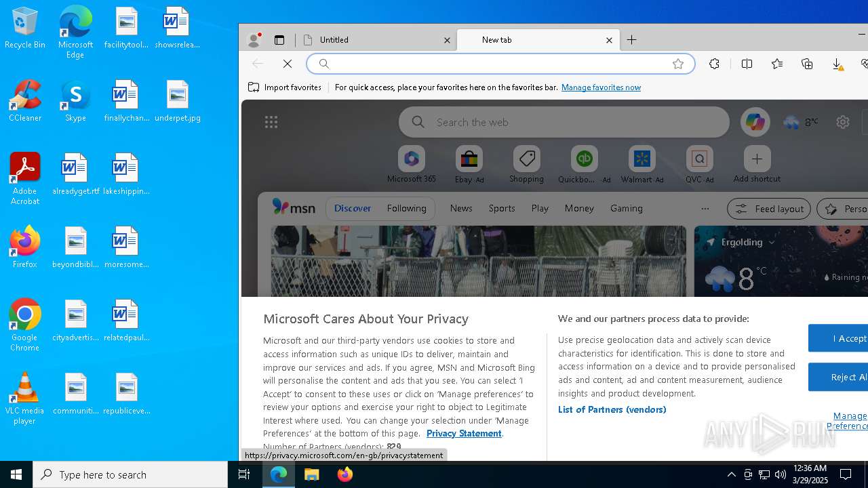The width and height of the screenshot is (868, 488).
Task: Open a new tab with plus button
Action: coord(631,40)
